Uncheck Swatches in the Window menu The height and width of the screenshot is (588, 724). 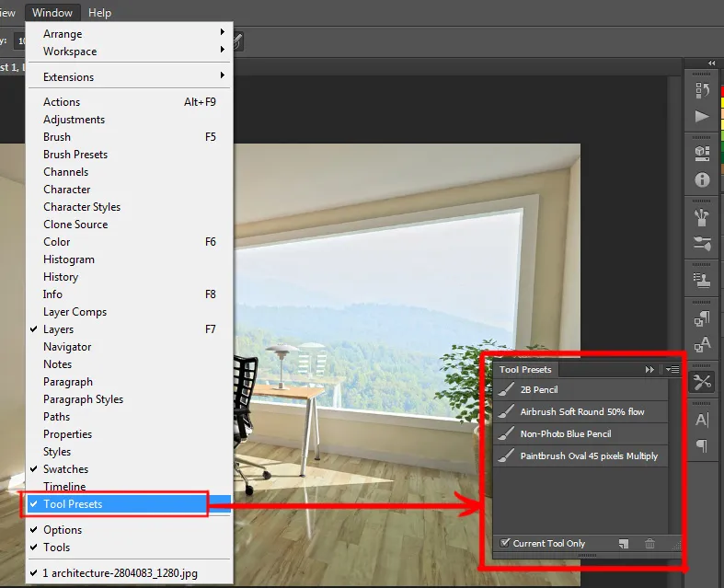pyautogui.click(x=130, y=468)
